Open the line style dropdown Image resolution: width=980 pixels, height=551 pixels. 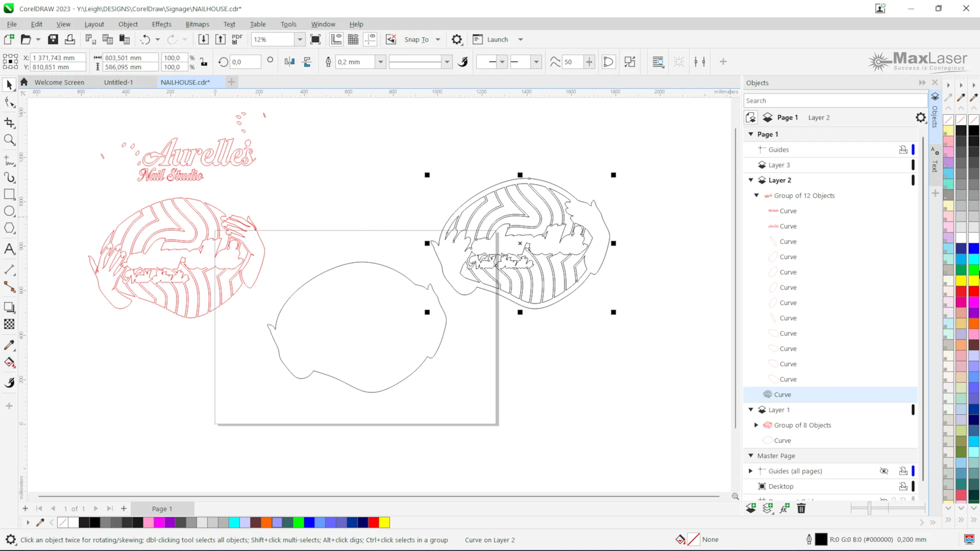pyautogui.click(x=447, y=62)
